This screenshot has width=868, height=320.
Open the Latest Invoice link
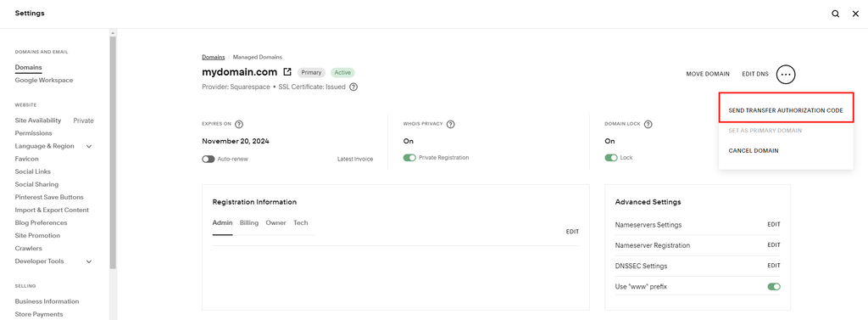tap(355, 160)
